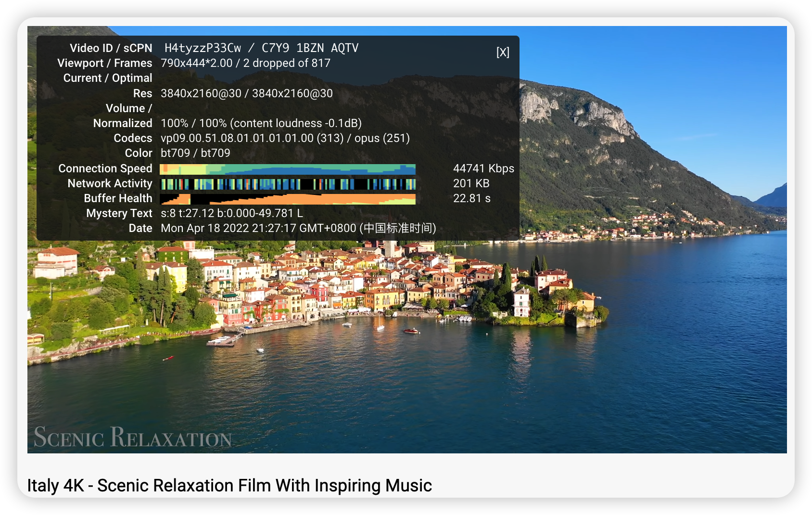Click the 'Color' label

click(139, 153)
